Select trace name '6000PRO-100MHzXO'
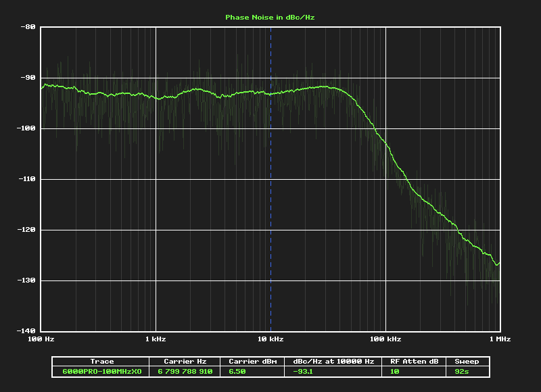541x392 pixels. coord(102,372)
